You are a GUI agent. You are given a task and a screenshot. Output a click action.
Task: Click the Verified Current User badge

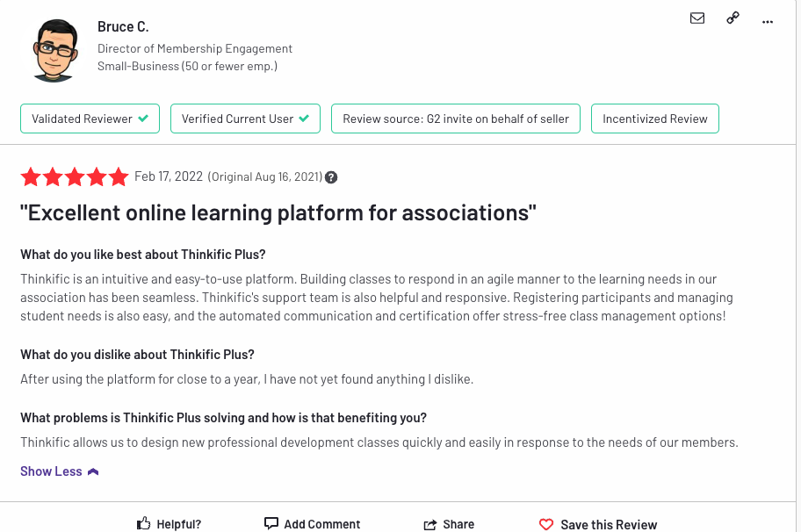coord(245,119)
